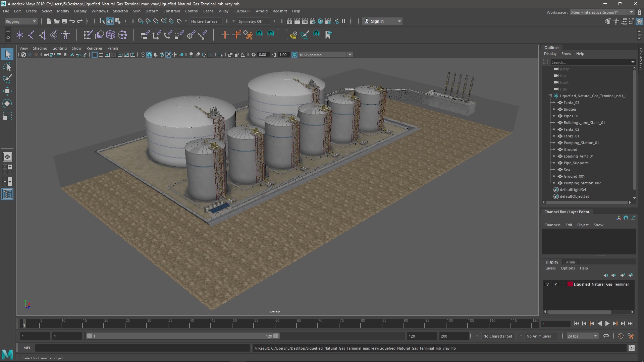The height and width of the screenshot is (362, 644).
Task: Select the Rotate tool in toolbox
Action: 7,104
